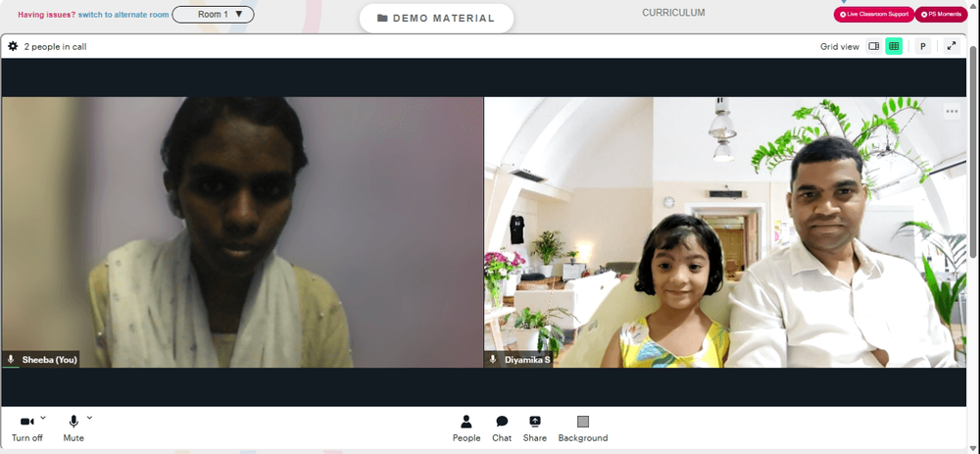Open call settings gear icon

[x=13, y=46]
